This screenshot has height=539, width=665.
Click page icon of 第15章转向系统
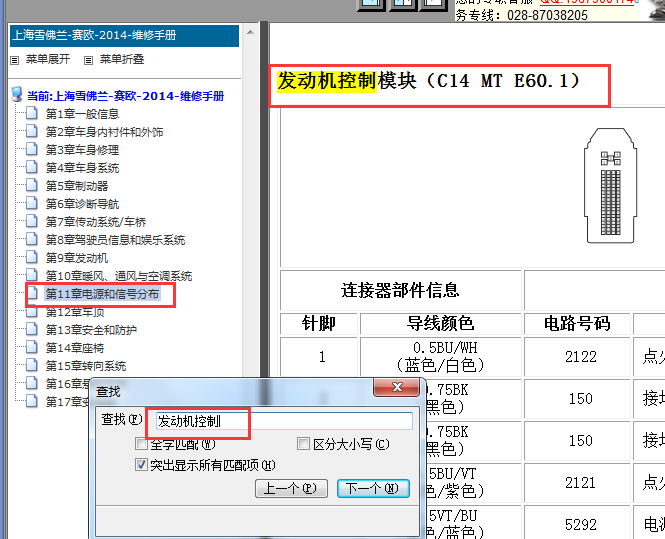tap(32, 365)
